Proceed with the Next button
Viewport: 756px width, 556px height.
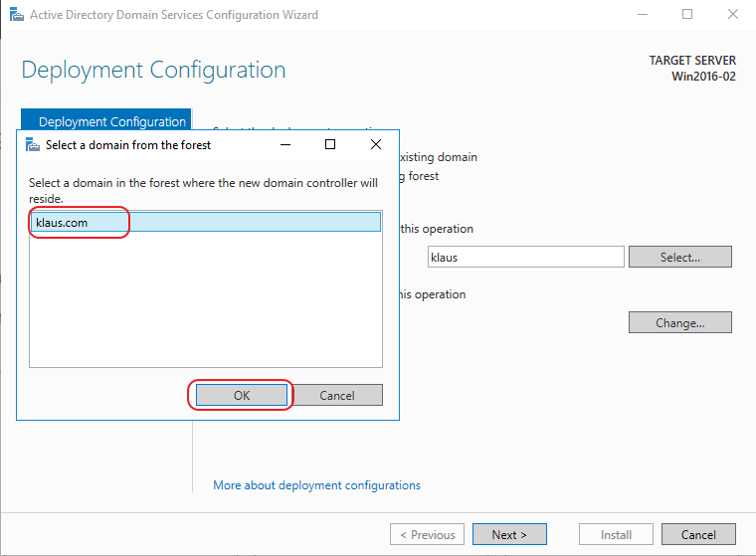tap(509, 534)
